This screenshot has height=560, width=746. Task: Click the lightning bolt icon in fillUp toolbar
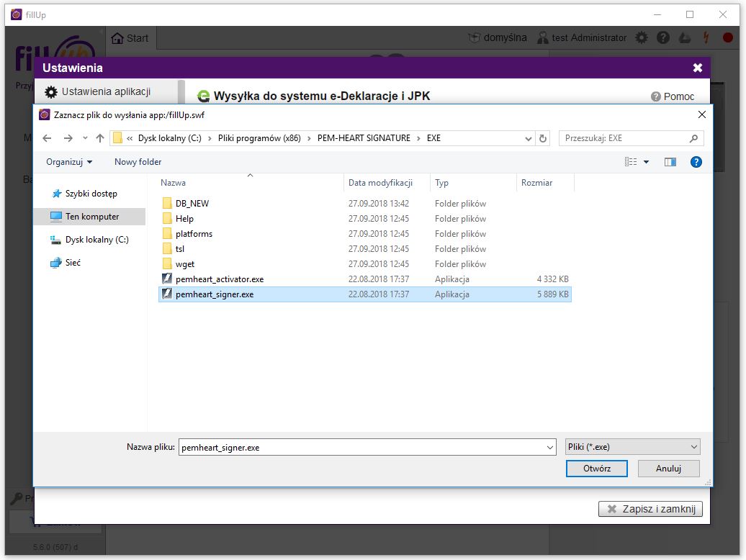point(706,37)
